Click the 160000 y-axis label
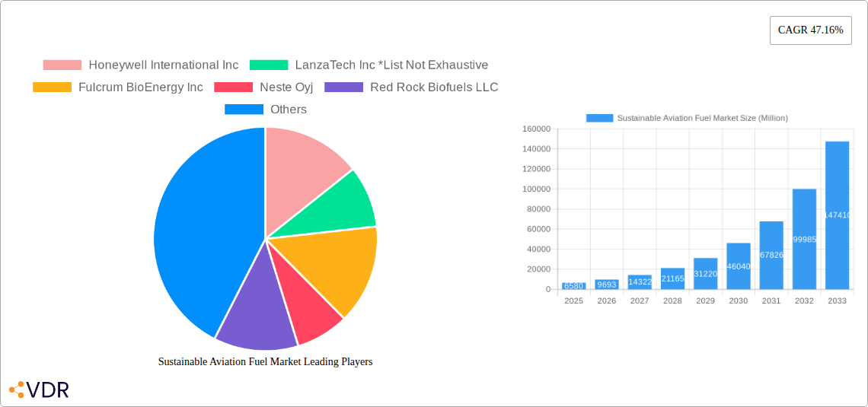Screen dimensions: 868x407 click(537, 129)
